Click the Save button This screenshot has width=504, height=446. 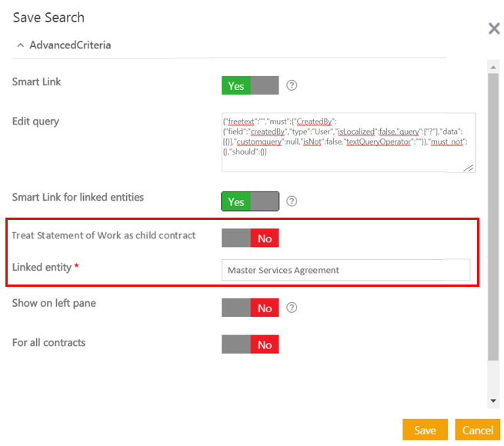pos(425,430)
